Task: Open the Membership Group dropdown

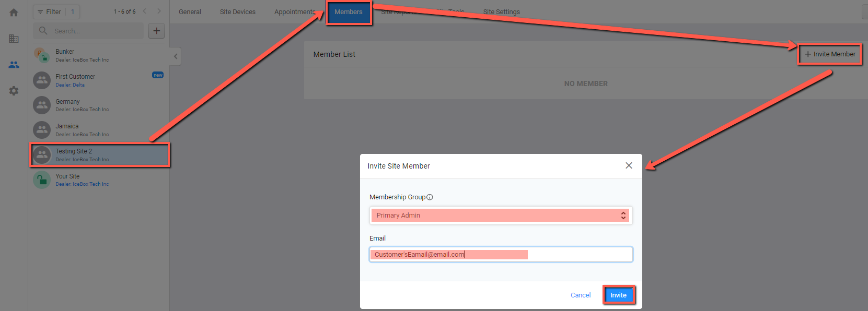Action: coord(501,216)
